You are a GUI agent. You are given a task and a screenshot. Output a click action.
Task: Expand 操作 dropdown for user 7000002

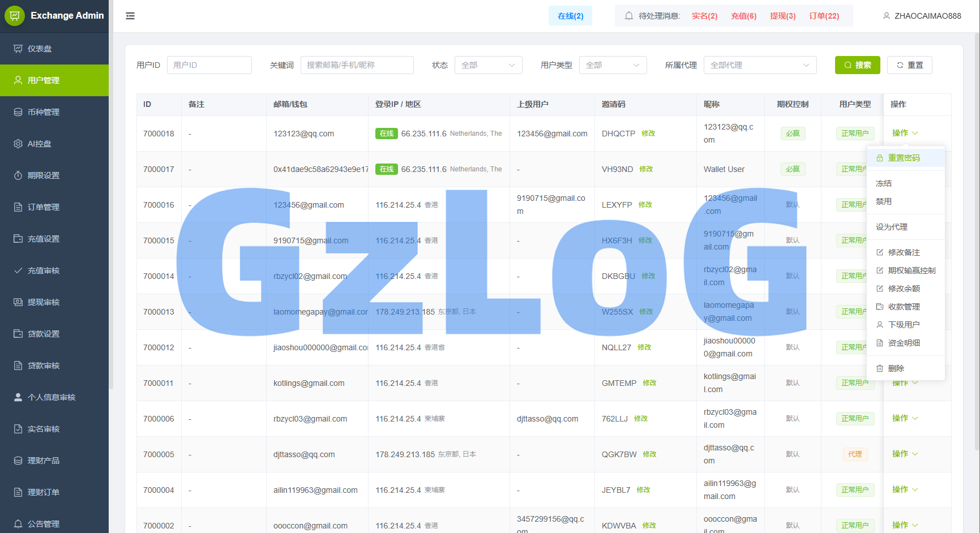pyautogui.click(x=905, y=525)
